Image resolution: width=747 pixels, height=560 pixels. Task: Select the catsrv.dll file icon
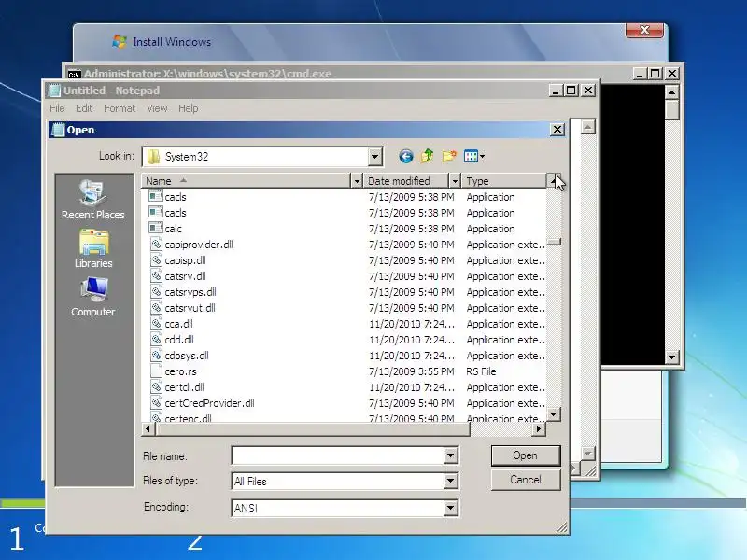(156, 275)
